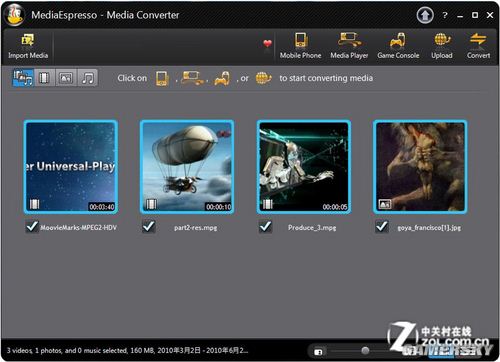The height and width of the screenshot is (362, 500).
Task: Click the Import Media icon
Action: pyautogui.click(x=28, y=41)
